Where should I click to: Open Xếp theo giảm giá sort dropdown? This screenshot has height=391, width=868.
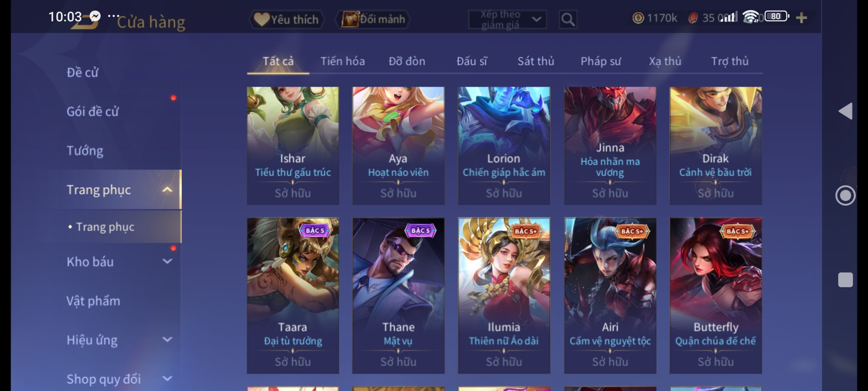507,20
